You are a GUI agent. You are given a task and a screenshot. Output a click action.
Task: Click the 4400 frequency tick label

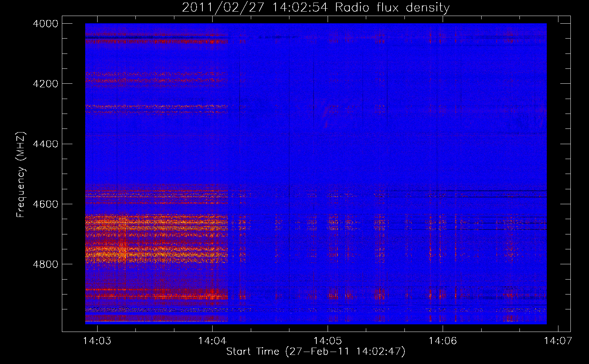[x=46, y=144]
